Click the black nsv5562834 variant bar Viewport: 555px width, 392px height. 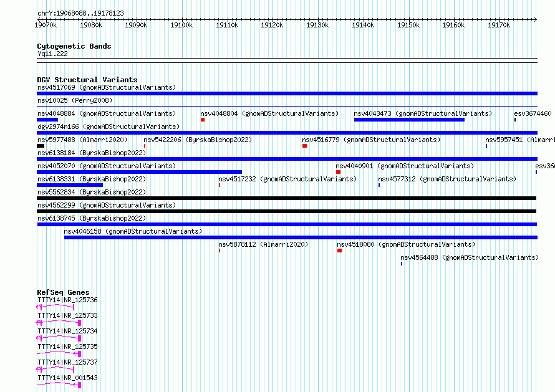click(287, 198)
